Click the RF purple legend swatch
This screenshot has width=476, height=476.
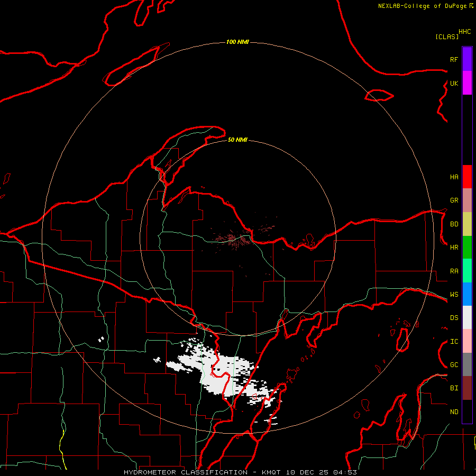pyautogui.click(x=467, y=59)
